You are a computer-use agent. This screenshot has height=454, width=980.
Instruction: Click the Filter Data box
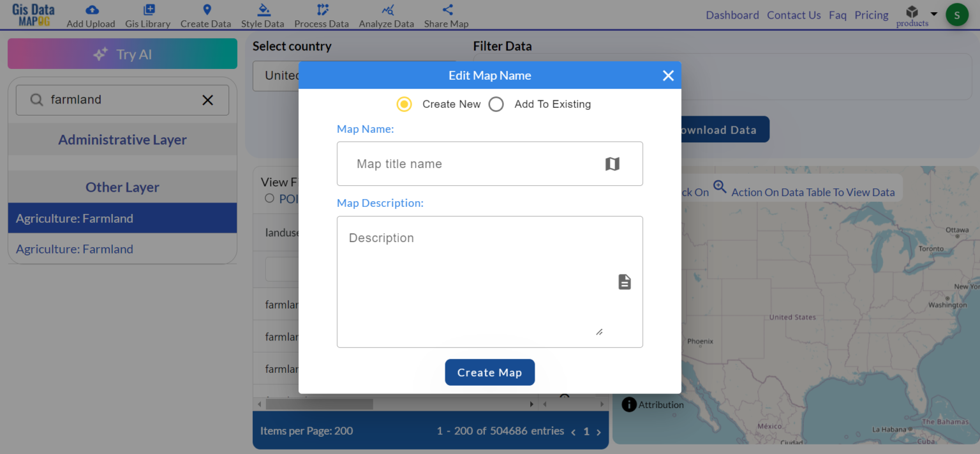coord(722,77)
